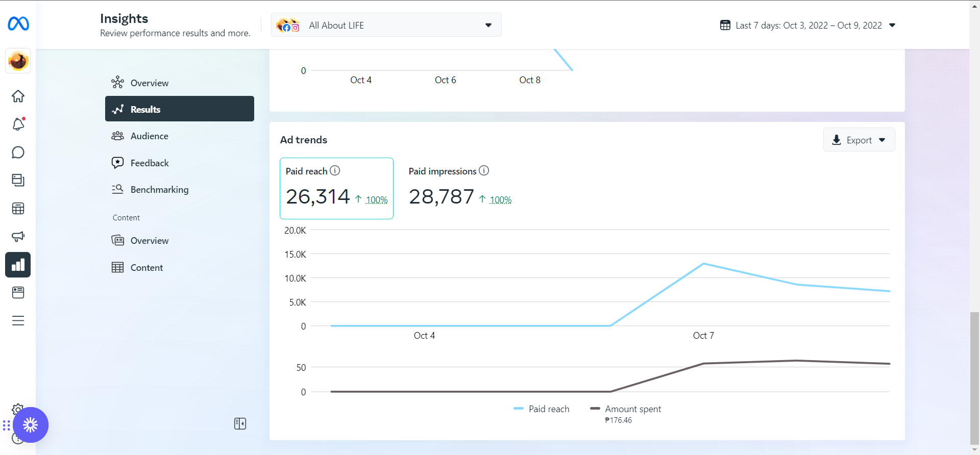
Task: Expand the All About LIFE page selector
Action: [x=386, y=25]
